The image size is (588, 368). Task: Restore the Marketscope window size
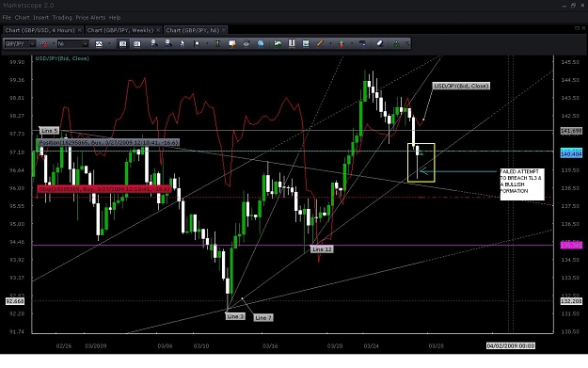[573, 6]
